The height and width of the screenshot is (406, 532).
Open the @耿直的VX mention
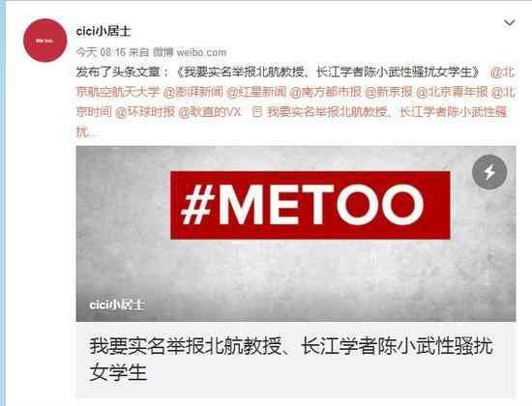click(x=210, y=112)
